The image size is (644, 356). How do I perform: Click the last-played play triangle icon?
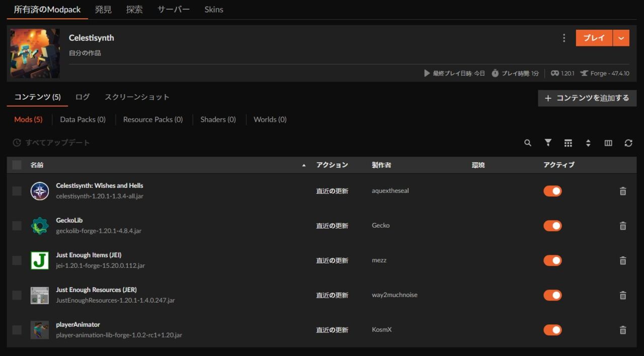[x=427, y=73]
